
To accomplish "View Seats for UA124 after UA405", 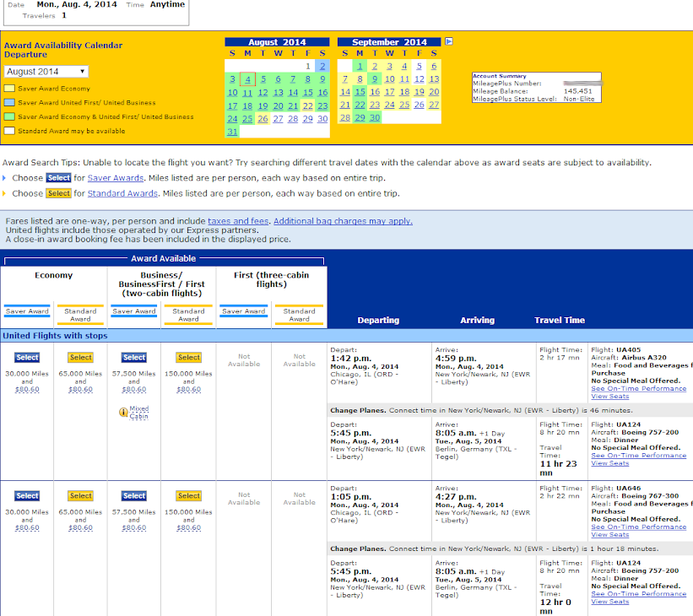I will [x=610, y=463].
